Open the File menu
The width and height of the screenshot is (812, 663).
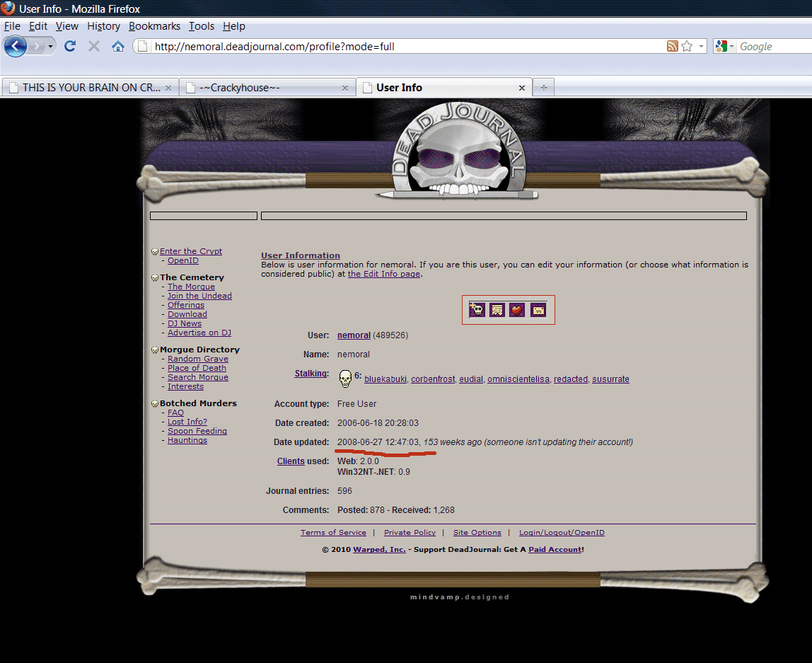(13, 26)
